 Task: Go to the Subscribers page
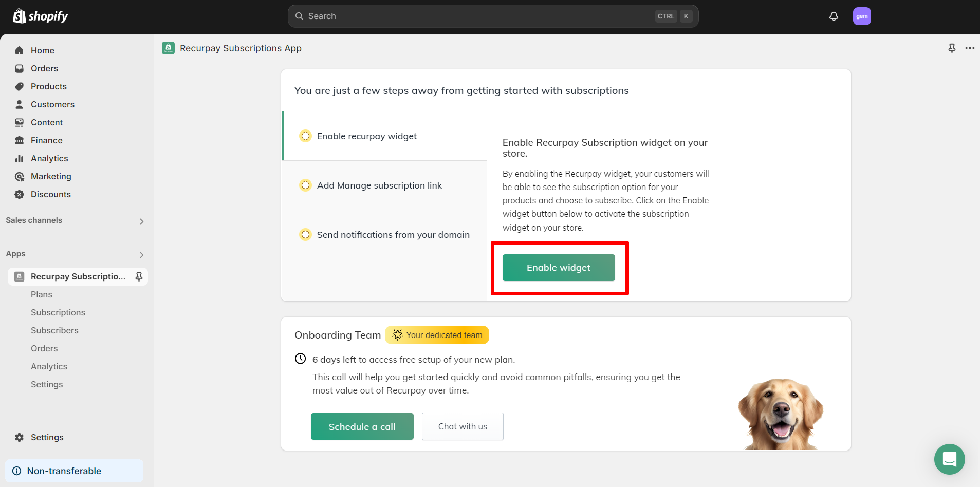tap(54, 330)
